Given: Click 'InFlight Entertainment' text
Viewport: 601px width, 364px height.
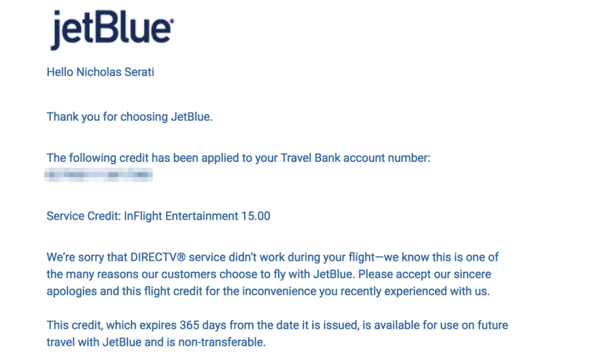Looking at the screenshot, I should coord(181,216).
